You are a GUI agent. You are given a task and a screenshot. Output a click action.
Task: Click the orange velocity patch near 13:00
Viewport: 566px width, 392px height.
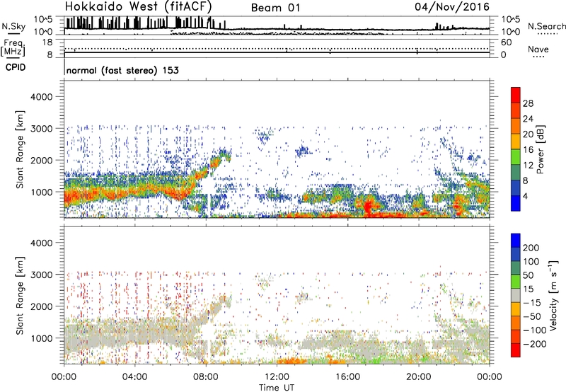pyautogui.click(x=291, y=361)
